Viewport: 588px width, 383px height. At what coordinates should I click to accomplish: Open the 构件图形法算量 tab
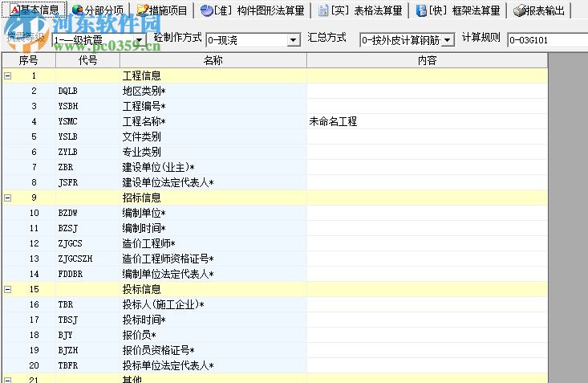[253, 10]
